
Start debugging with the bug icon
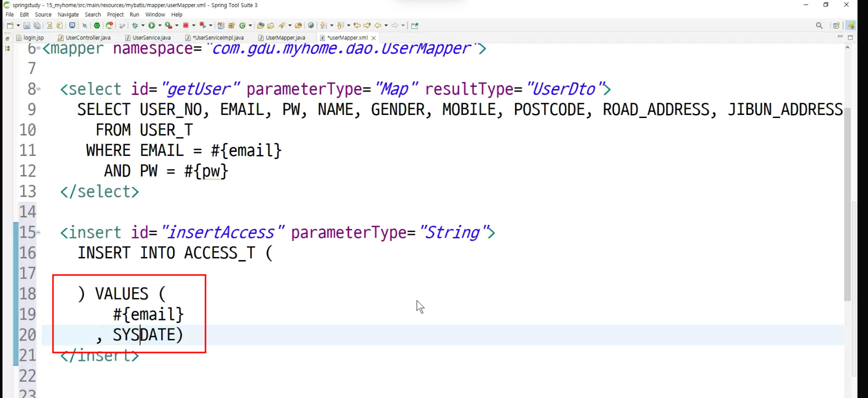tap(135, 25)
